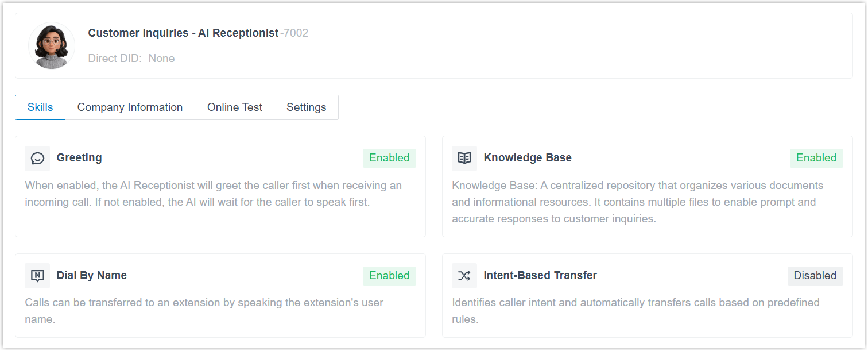The height and width of the screenshot is (351, 868).
Task: Open the Knowledge Base skill title
Action: pyautogui.click(x=527, y=158)
